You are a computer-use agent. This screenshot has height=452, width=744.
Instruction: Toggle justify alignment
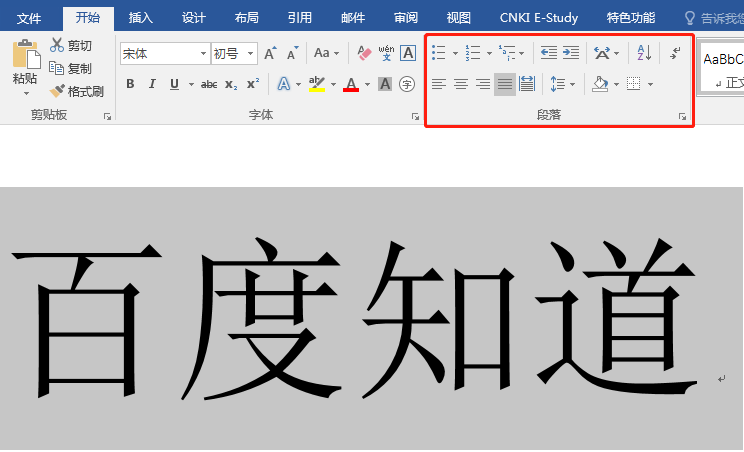coord(505,84)
